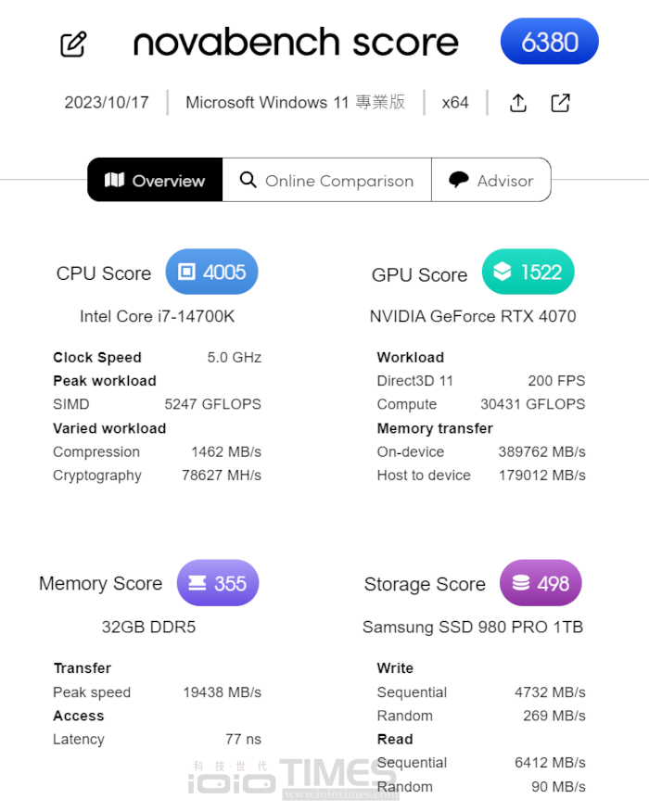This screenshot has height=812, width=649.
Task: Select the NVIDIA GeForce RTX 4070 label
Action: click(474, 316)
